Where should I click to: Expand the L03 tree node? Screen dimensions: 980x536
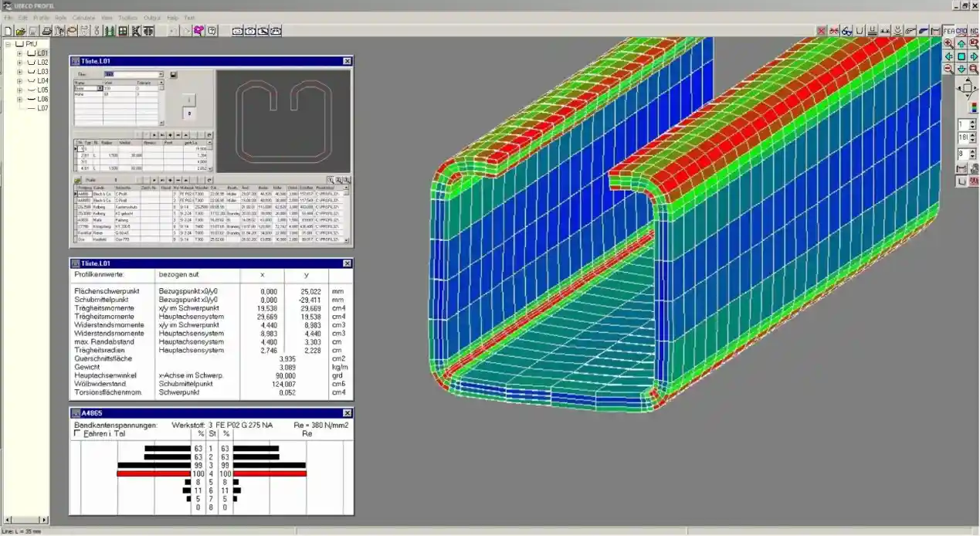20,72
